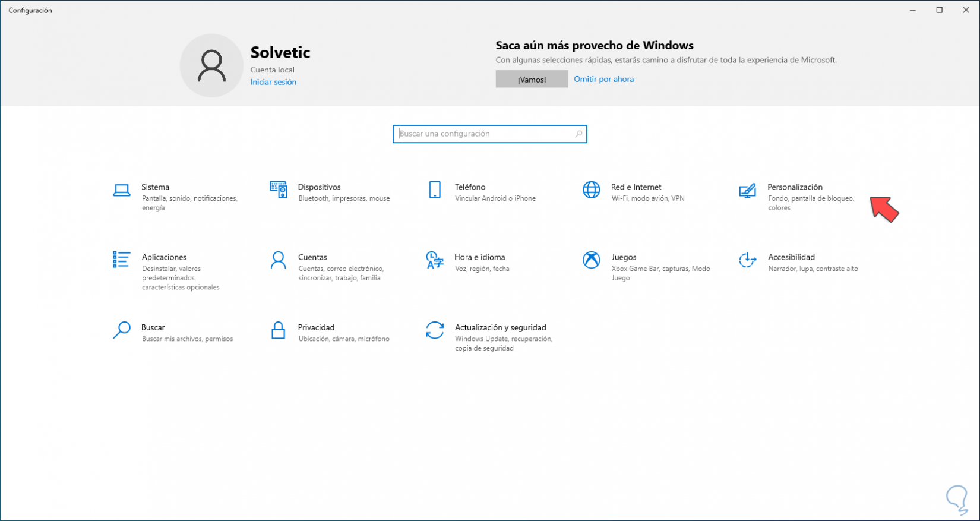Image resolution: width=980 pixels, height=521 pixels.
Task: Click the search magnifier in search box
Action: point(578,134)
